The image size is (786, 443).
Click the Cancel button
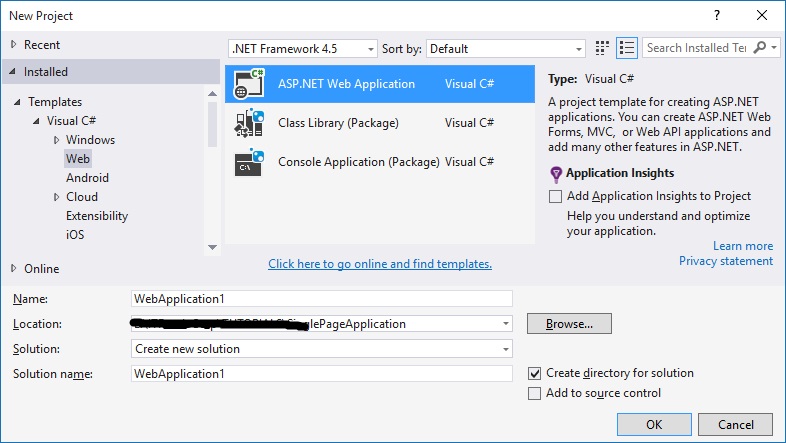point(735,425)
